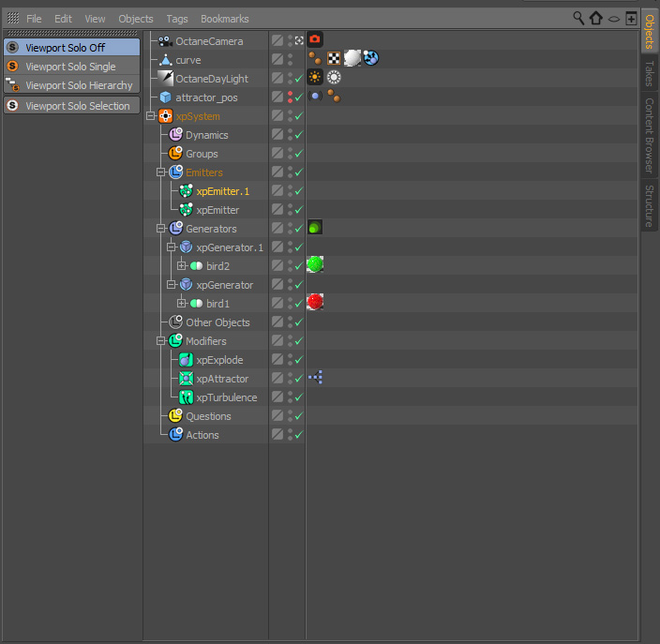Screen dimensions: 660x644
Task: Click the OctaneDayLight object icon
Action: [x=165, y=79]
